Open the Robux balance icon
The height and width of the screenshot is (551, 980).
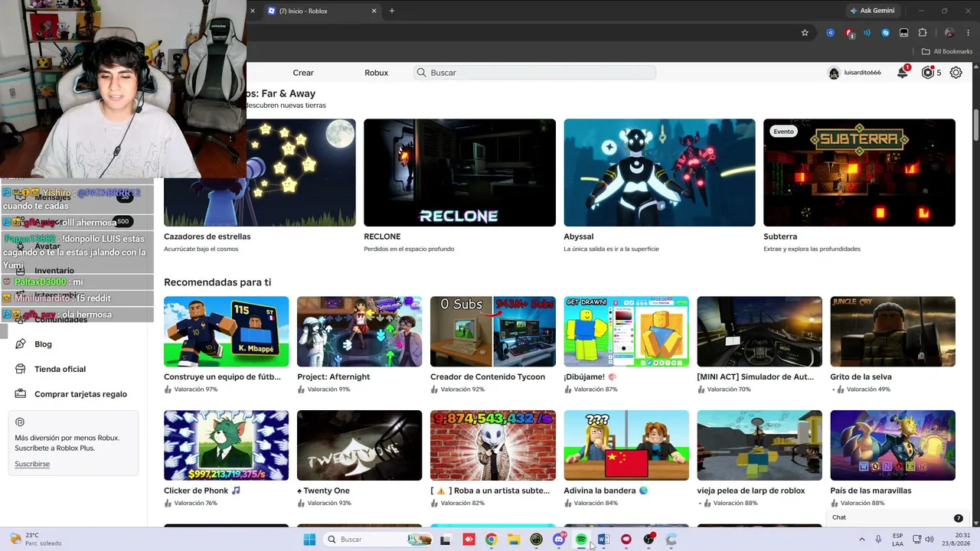coord(928,73)
